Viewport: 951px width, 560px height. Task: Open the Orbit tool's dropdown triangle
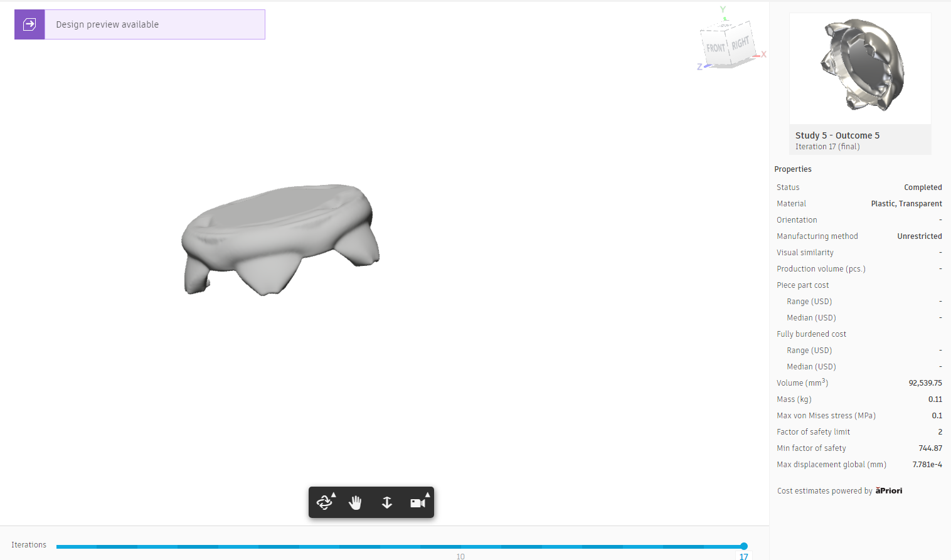point(333,494)
